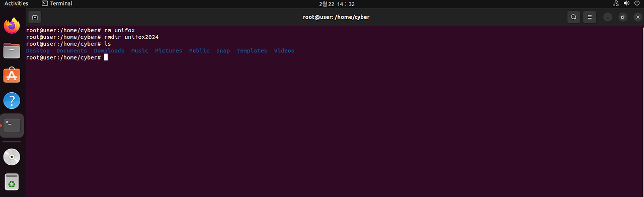This screenshot has height=197, width=644.
Task: Open the Files manager in dock
Action: pos(12,51)
